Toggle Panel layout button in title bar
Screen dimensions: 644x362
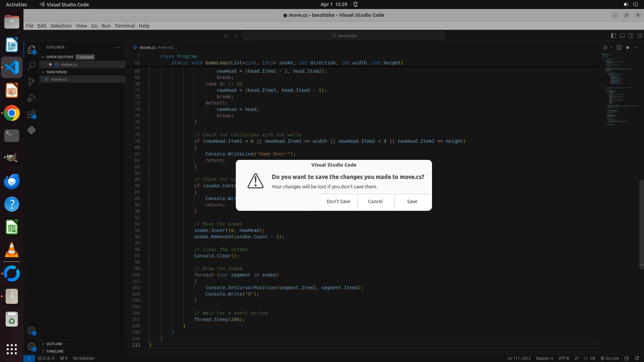tap(622, 36)
